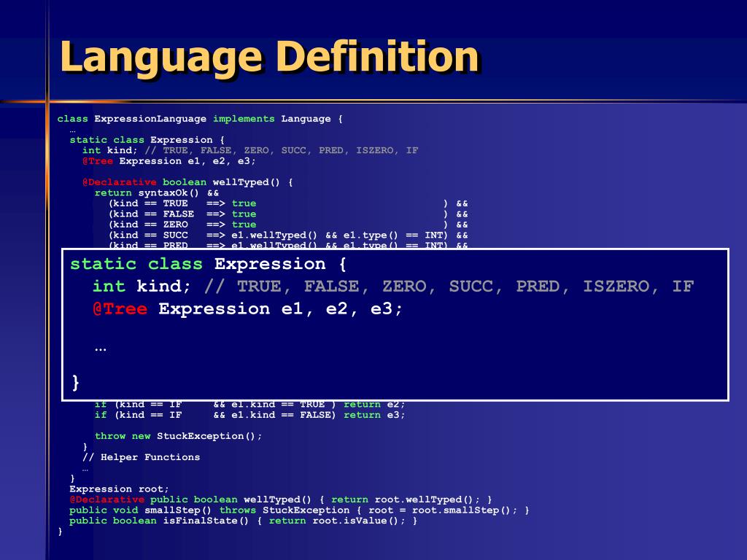Click the "public void smallStep() throws StuckException" line
Image resolution: width=747 pixels, height=560 pixels.
tap(299, 510)
